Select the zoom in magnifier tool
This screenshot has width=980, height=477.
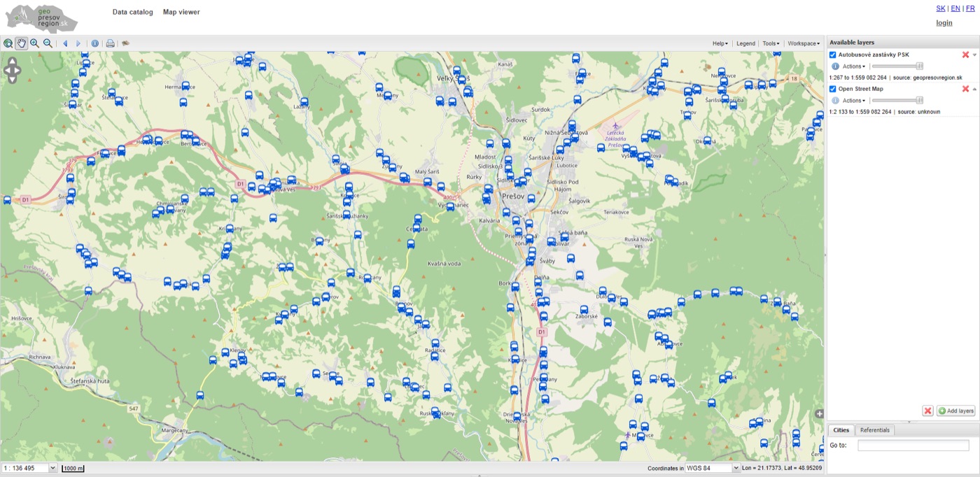(x=34, y=43)
